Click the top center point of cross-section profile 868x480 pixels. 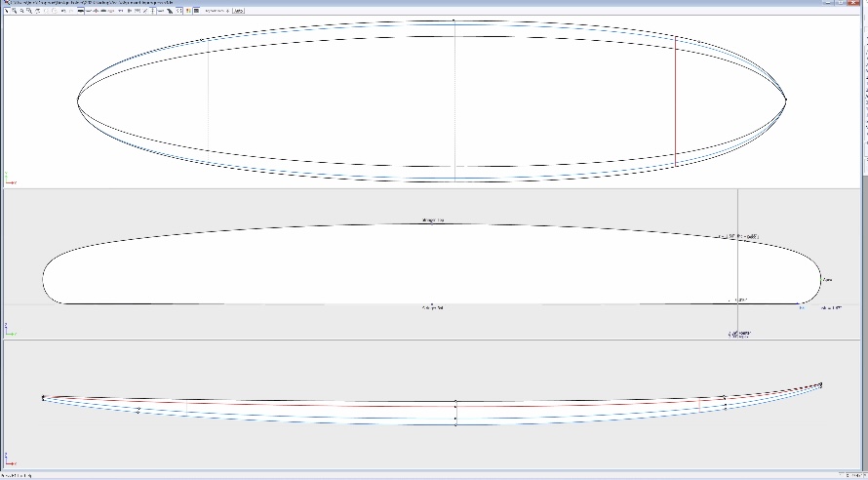coord(432,224)
